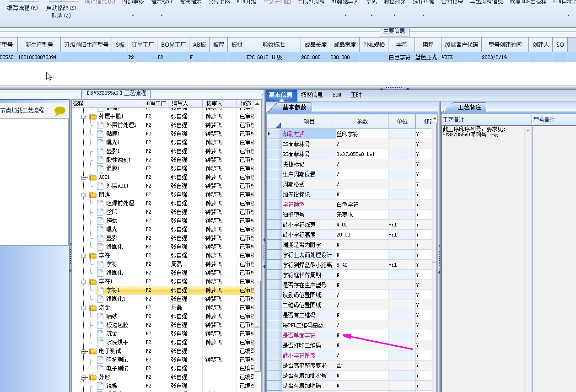Click the 启动修改(E) button

coord(61,8)
